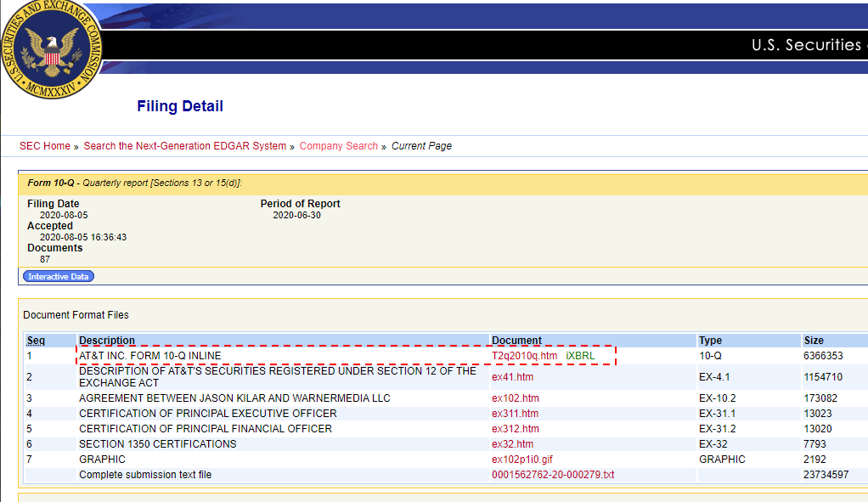Select the Complete submission text file description

tap(145, 475)
